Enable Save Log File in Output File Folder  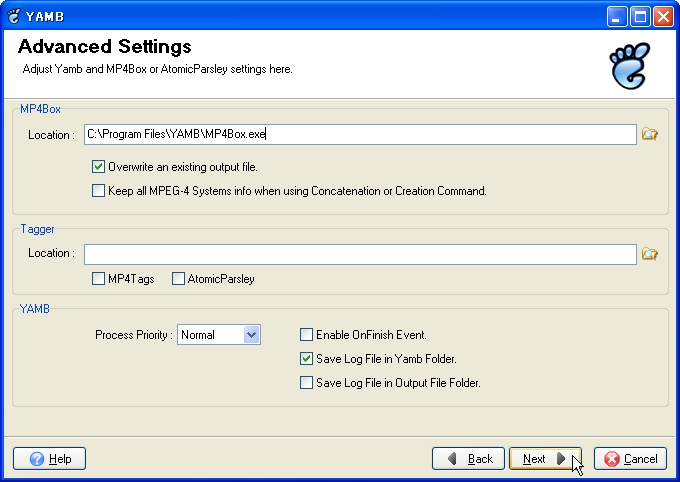click(x=306, y=382)
